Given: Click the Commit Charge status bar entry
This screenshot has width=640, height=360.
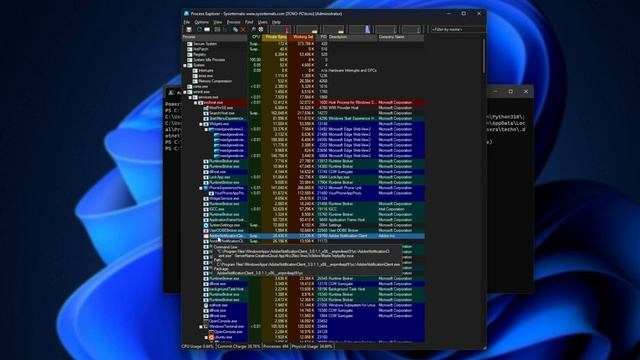Looking at the screenshot, I should pyautogui.click(x=239, y=347).
